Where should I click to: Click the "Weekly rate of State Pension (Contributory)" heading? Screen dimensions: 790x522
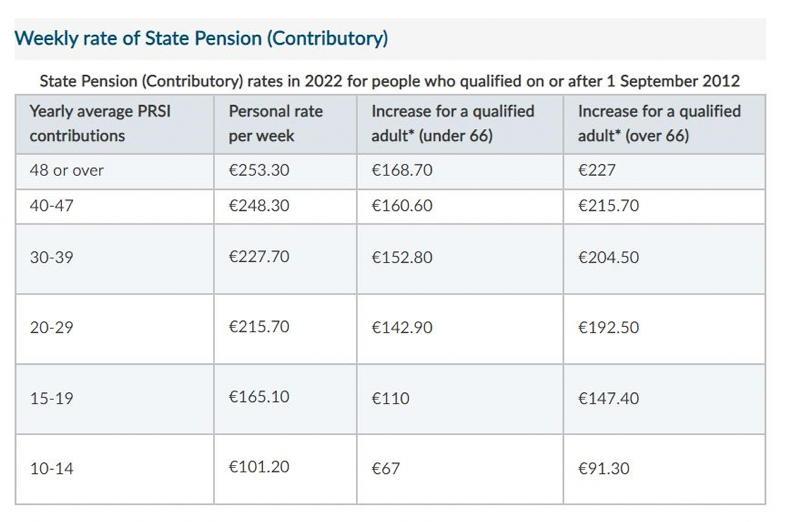pos(201,39)
